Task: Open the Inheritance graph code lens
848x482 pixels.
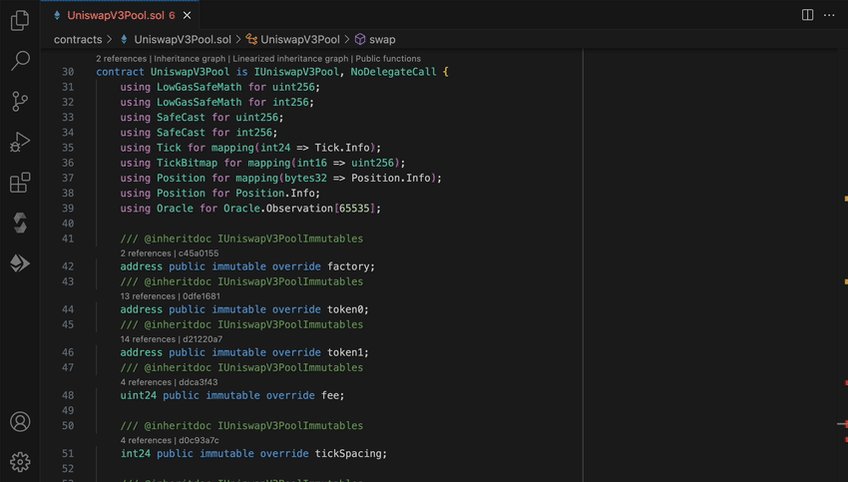Action: point(189,58)
